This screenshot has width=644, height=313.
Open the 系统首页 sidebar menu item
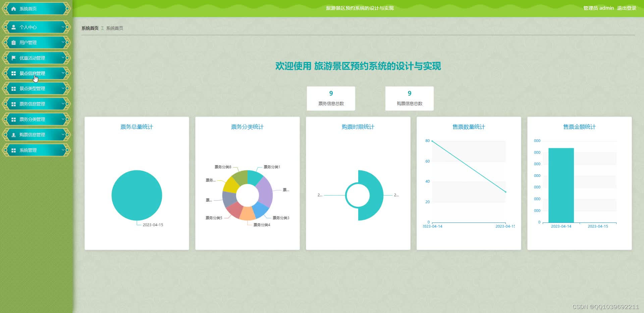[x=36, y=9]
